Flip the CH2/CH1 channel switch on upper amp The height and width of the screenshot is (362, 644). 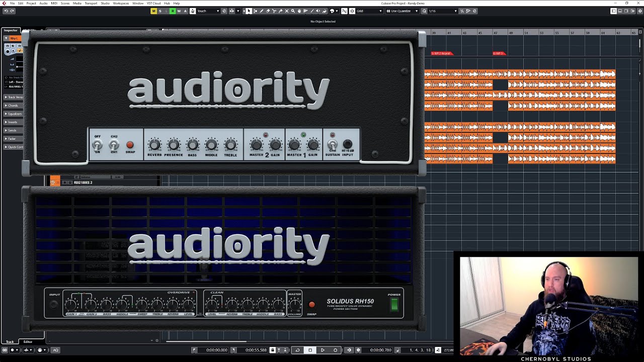114,146
